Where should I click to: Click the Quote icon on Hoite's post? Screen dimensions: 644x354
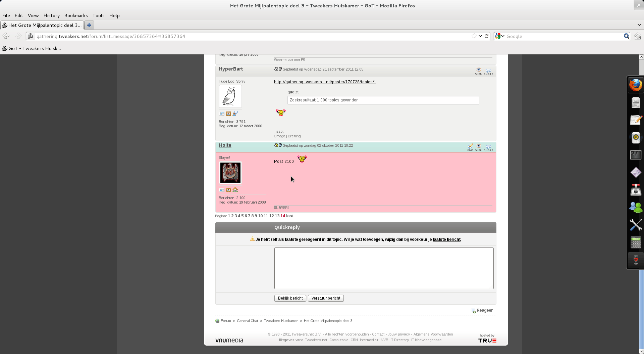488,147
